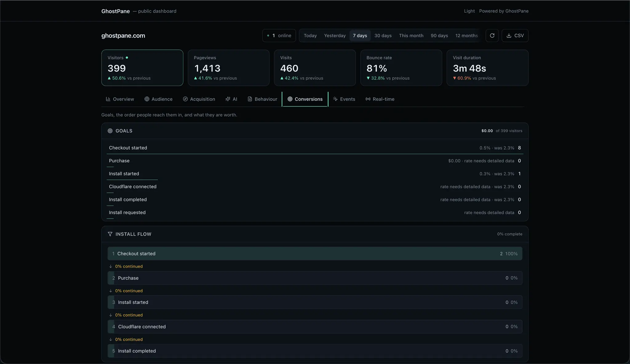Select the Bounce rate metric card
This screenshot has height=364, width=630.
[x=401, y=68]
